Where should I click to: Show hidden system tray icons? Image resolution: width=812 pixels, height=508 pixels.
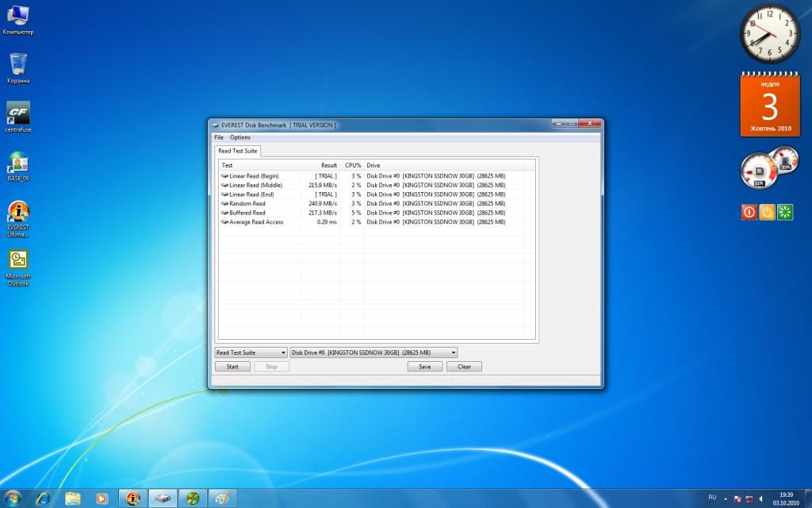click(x=725, y=498)
